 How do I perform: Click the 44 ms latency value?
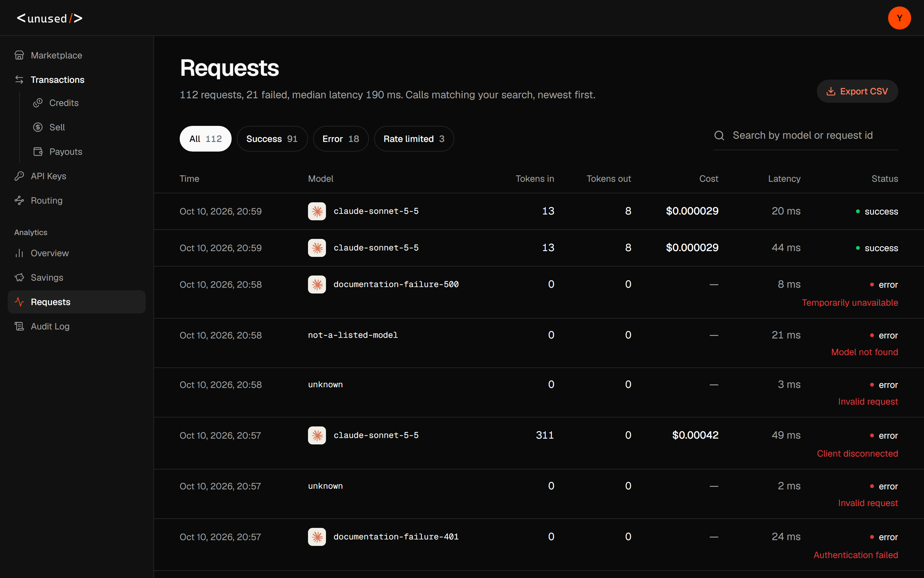786,248
